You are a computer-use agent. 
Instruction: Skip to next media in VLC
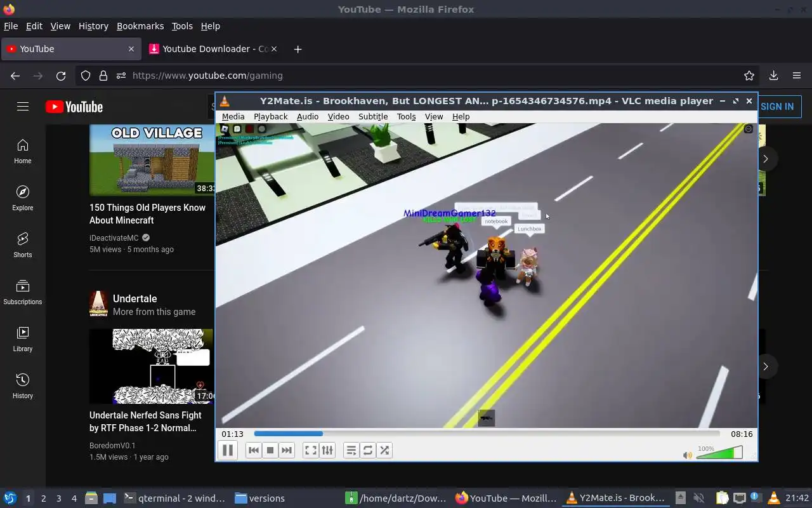287,450
